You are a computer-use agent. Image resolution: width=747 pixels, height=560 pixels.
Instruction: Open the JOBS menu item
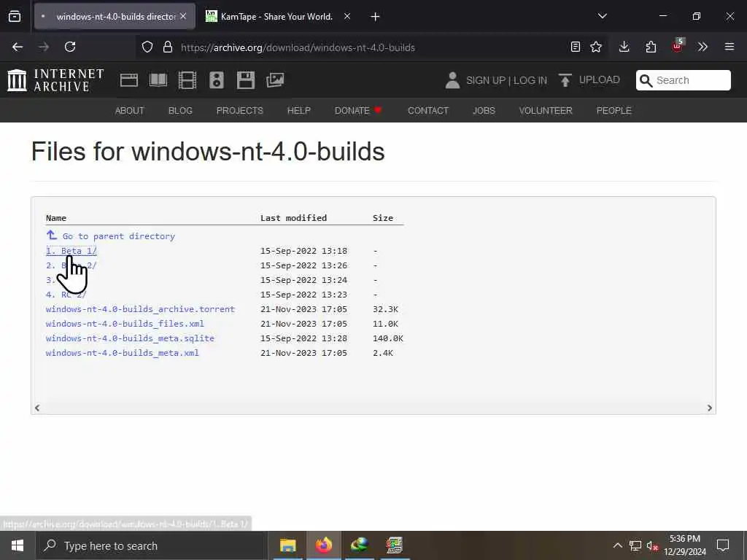pyautogui.click(x=484, y=111)
